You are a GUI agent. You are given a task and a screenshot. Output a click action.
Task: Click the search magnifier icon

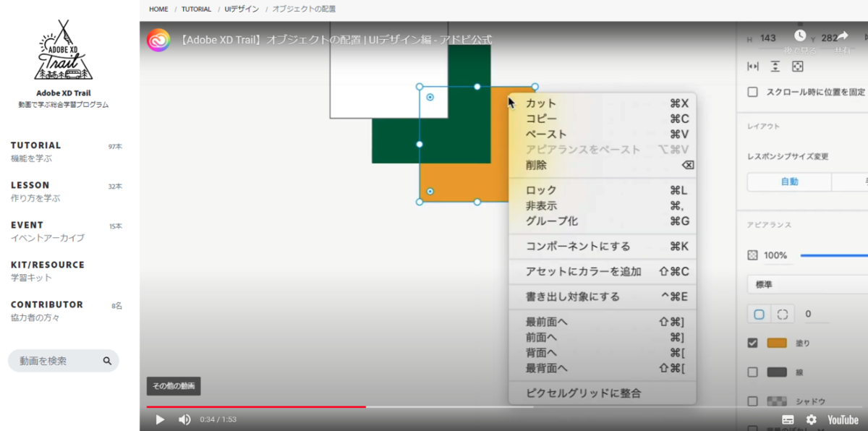(x=107, y=361)
